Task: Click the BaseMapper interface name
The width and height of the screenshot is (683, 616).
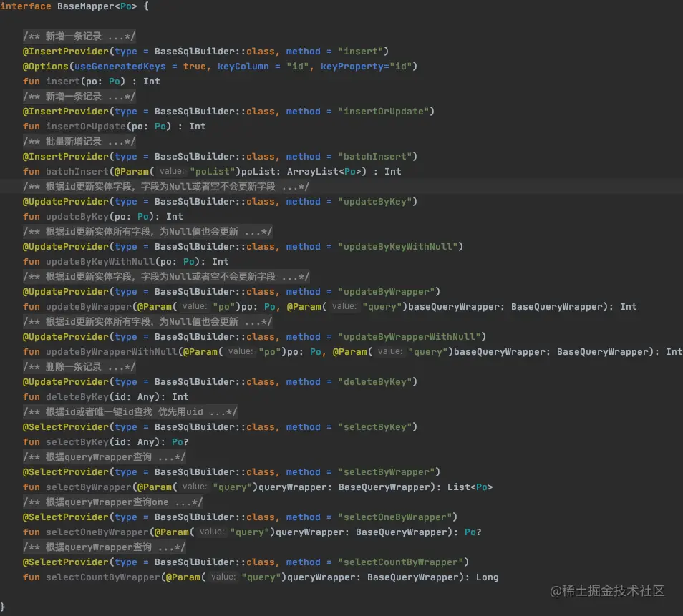Action: [x=86, y=6]
